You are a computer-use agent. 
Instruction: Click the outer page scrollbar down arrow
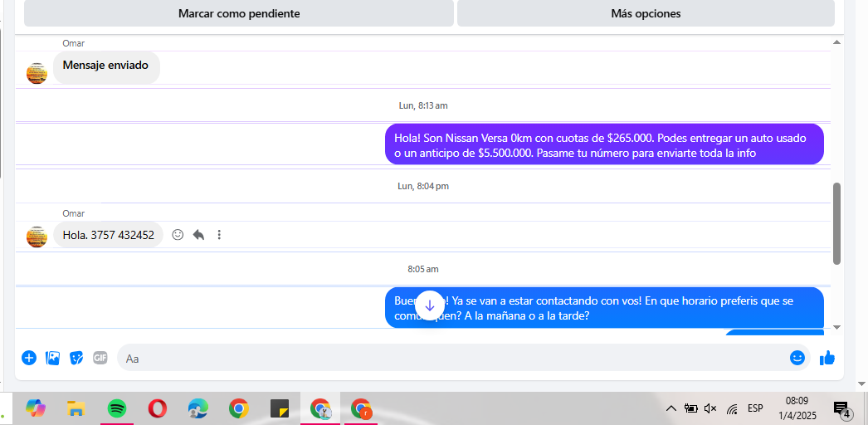pos(861,383)
